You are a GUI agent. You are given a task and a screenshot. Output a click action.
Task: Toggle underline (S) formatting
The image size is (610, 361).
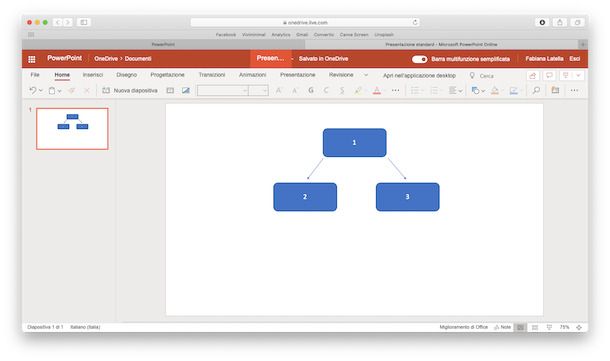(x=342, y=90)
